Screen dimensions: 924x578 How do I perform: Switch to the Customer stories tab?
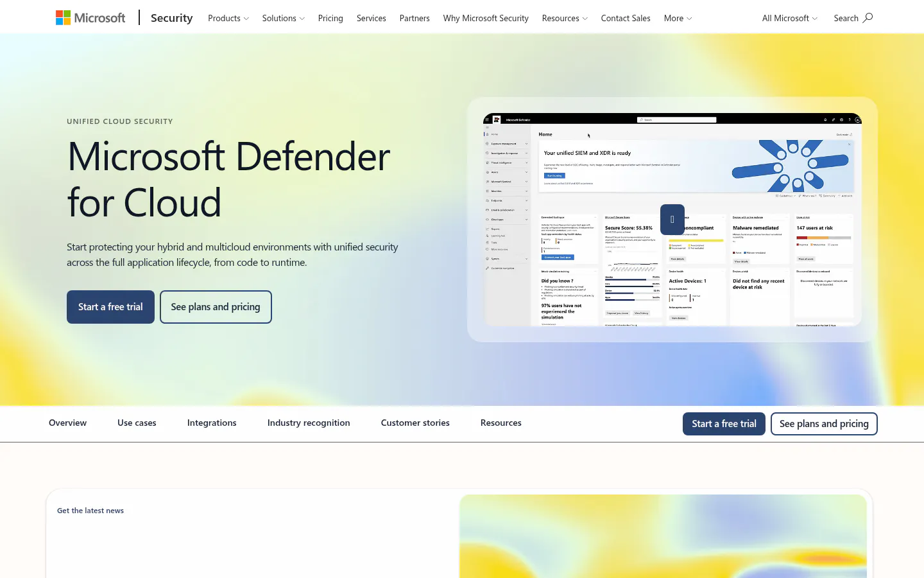pos(415,423)
